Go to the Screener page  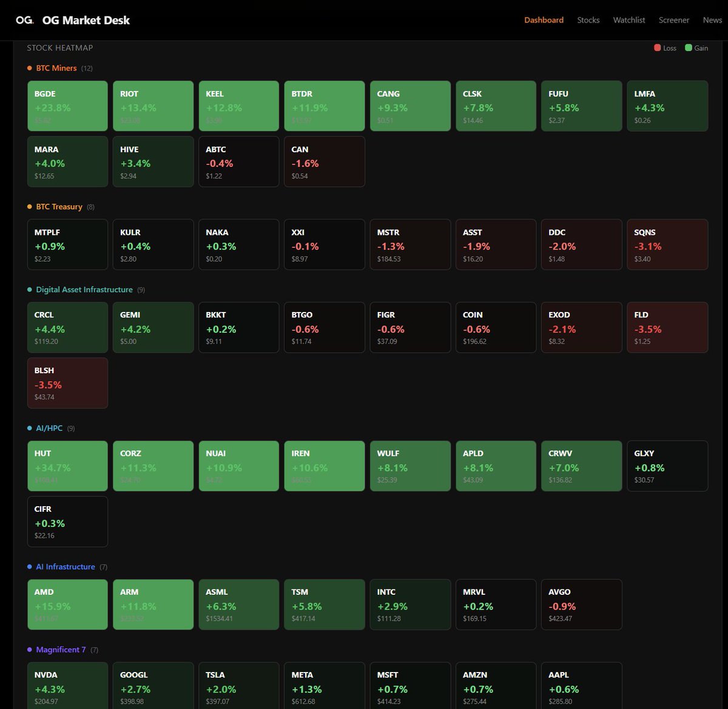point(674,20)
